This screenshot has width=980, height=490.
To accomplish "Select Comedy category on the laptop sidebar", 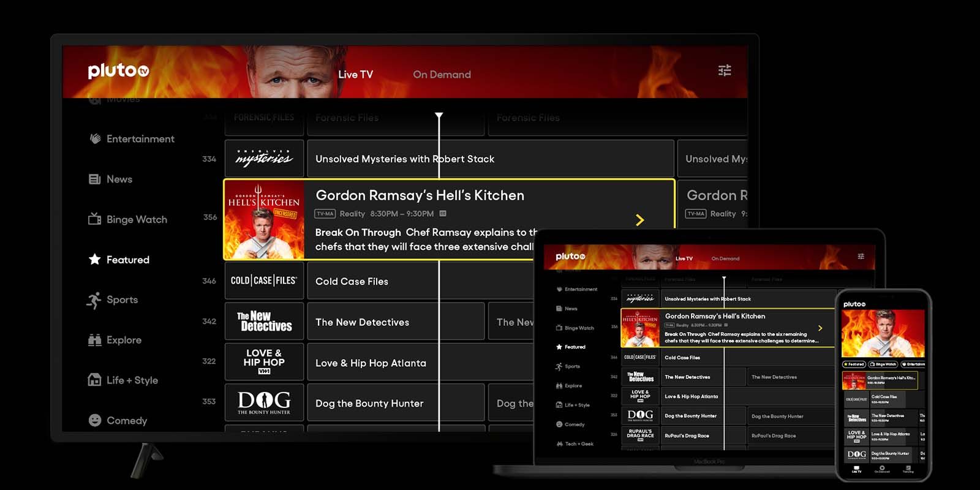I will point(570,424).
